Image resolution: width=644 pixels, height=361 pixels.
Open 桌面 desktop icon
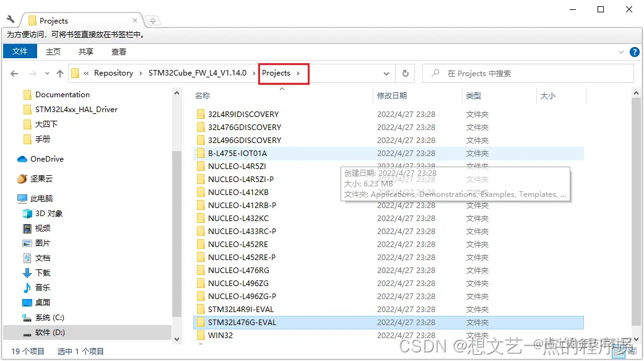[27, 303]
